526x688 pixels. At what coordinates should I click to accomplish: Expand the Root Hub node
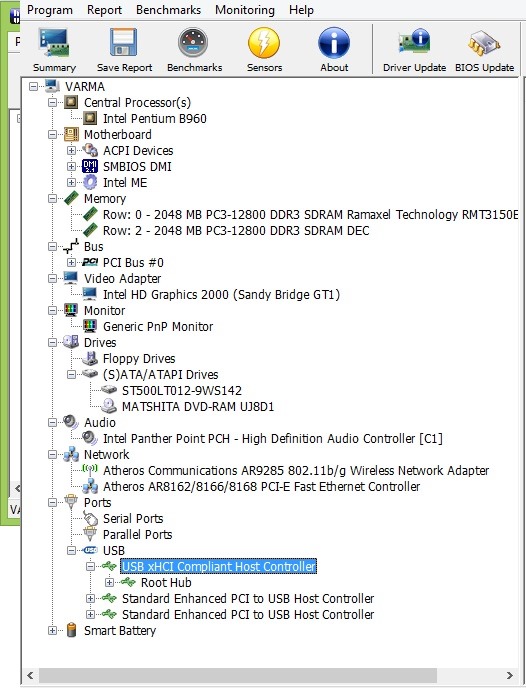(x=109, y=582)
